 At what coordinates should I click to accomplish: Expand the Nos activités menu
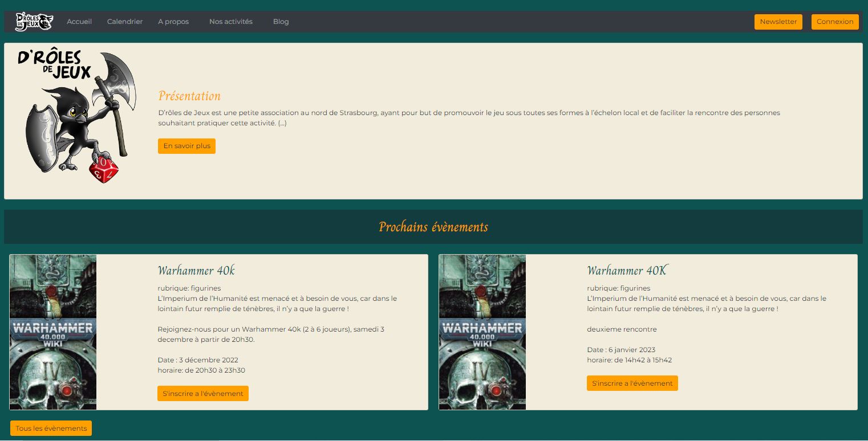(231, 22)
